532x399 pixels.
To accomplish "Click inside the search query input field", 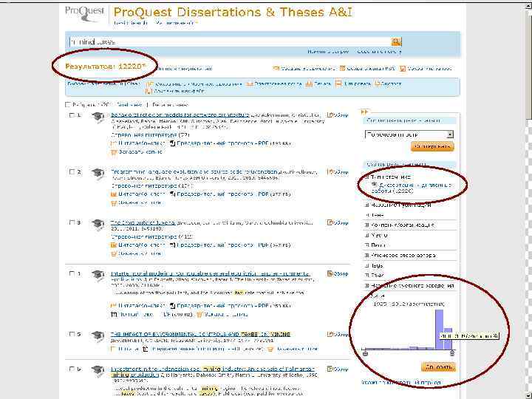I will click(230, 41).
